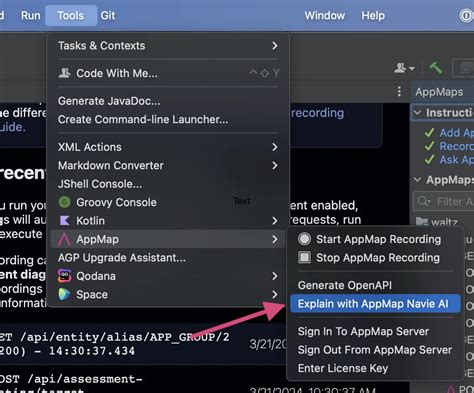Select Sign In To AppMap Server
Viewport: 474px width, 393px height.
pyautogui.click(x=375, y=331)
